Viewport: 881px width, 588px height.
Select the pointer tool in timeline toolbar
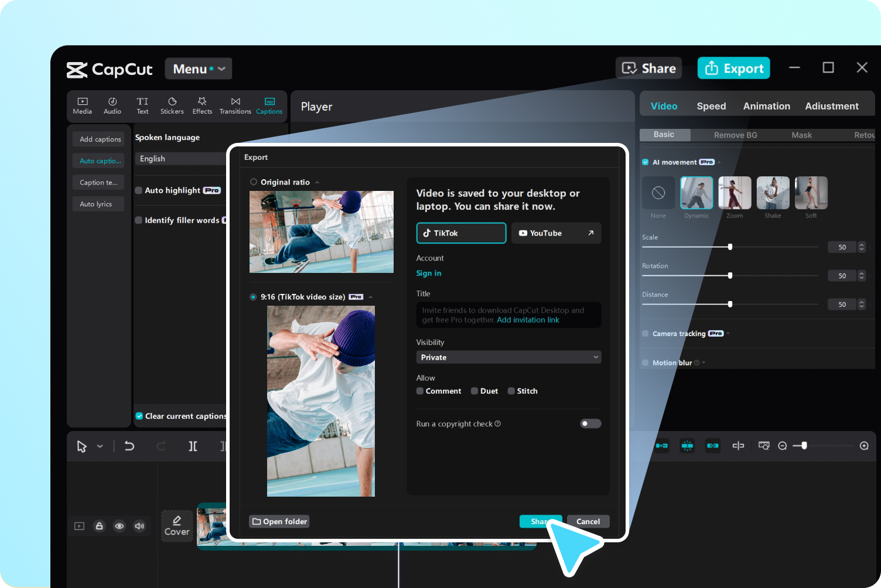coord(81,446)
